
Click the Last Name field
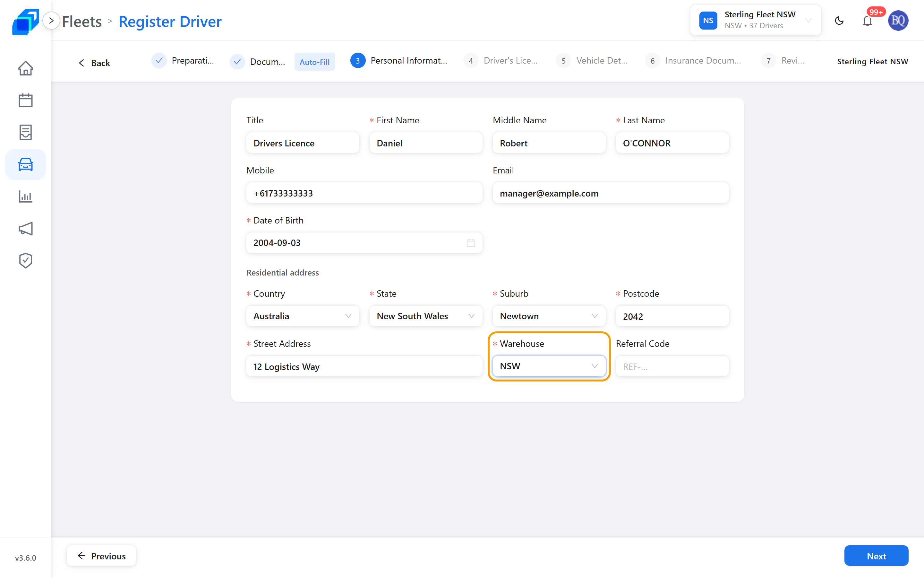coord(672,143)
